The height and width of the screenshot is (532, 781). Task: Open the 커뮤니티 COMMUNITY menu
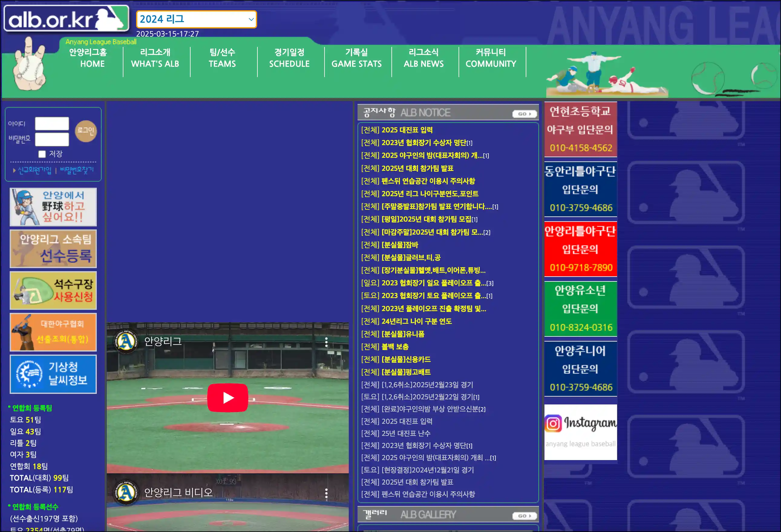[x=490, y=58]
